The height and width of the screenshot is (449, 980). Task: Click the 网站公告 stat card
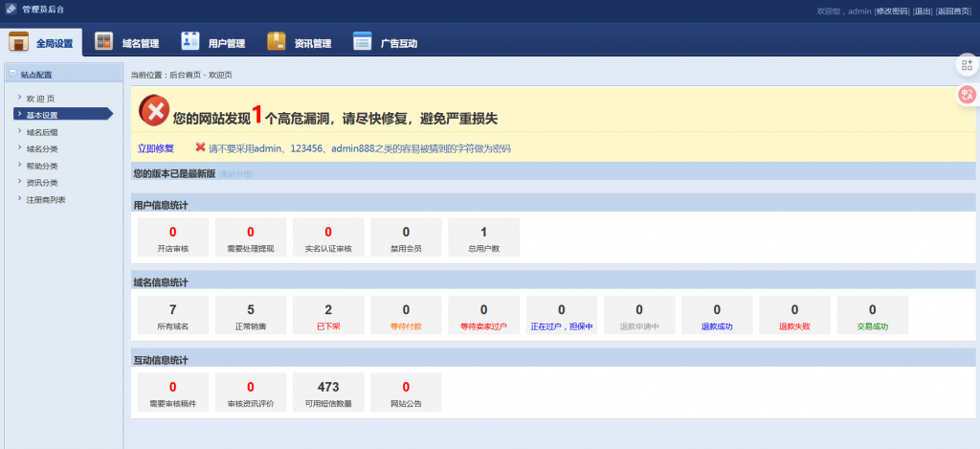[x=406, y=393]
